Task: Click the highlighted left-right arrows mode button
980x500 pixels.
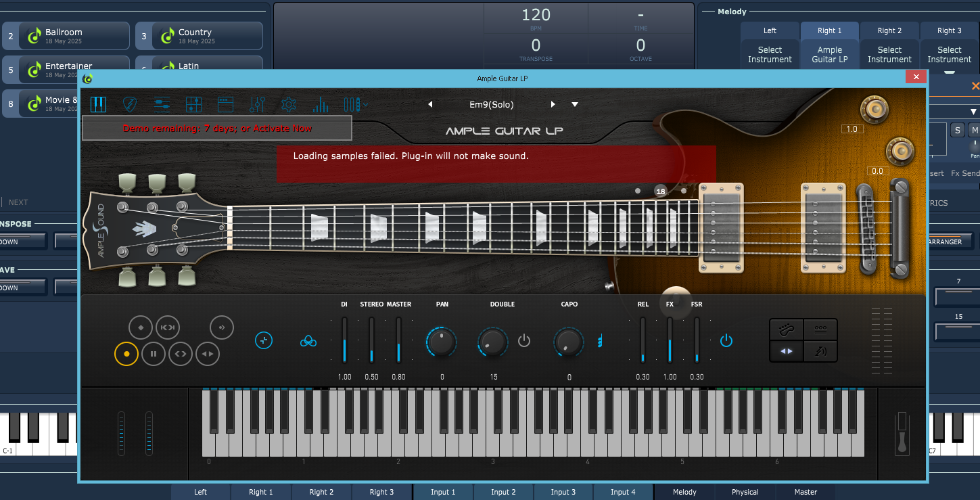Action: pyautogui.click(x=787, y=351)
